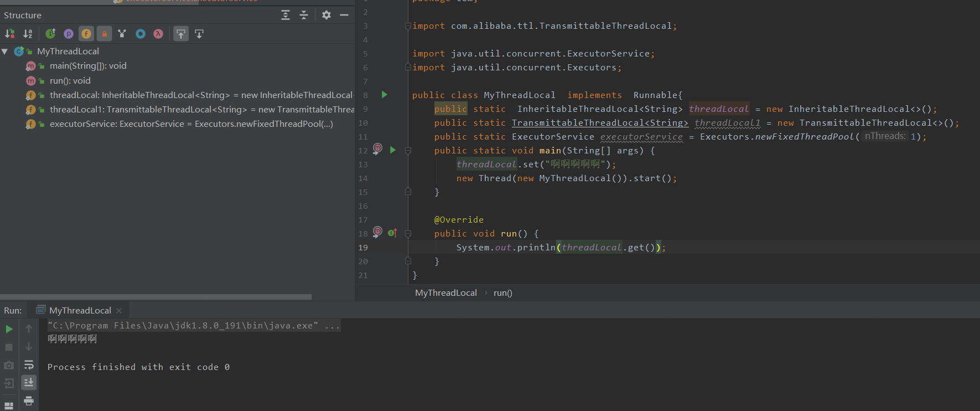Click MyThreadLocal in editor breadcrumb
The height and width of the screenshot is (411, 980).
click(446, 293)
